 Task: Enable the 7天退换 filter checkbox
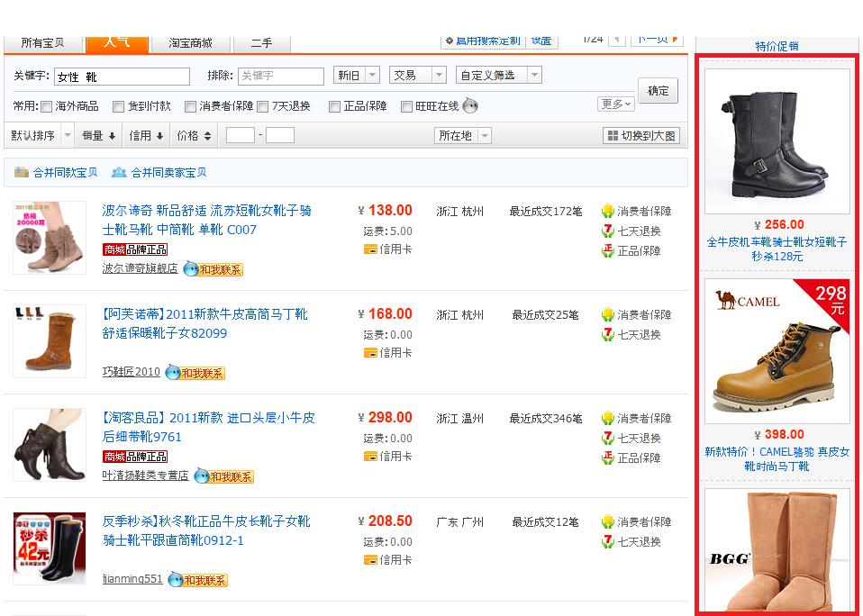(262, 106)
